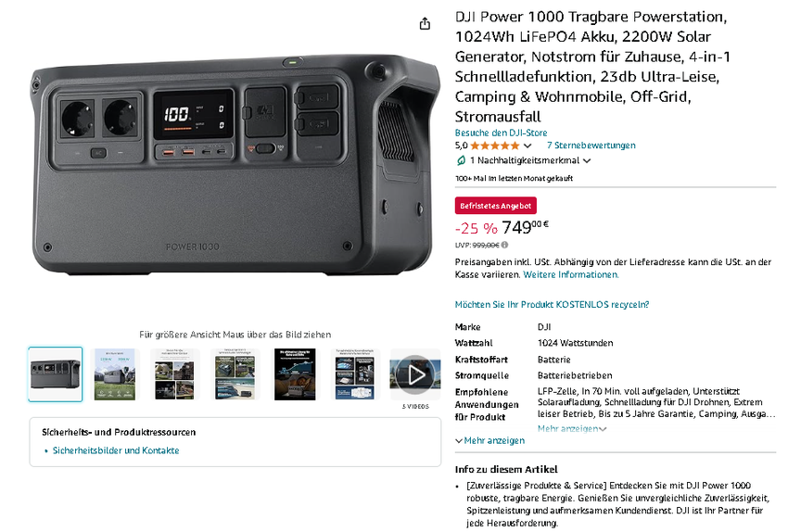
Task: Expand the star rating dropdown chevron
Action: (527, 146)
